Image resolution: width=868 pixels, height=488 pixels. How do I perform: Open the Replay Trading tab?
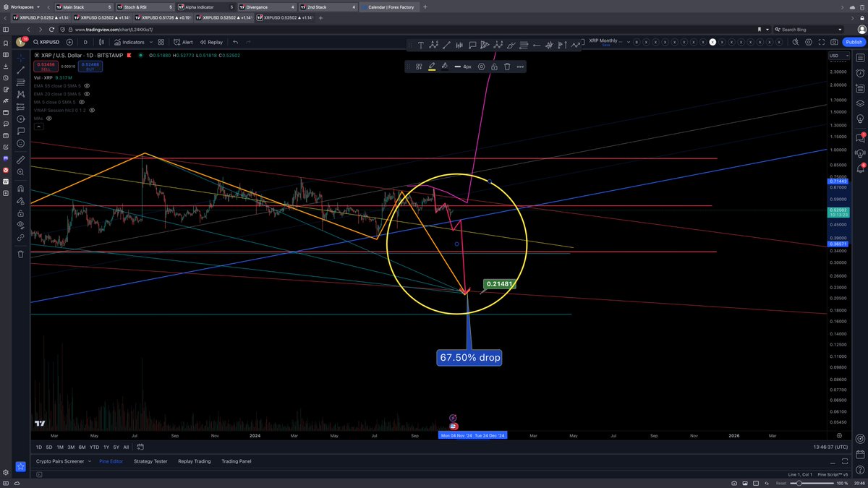point(195,461)
